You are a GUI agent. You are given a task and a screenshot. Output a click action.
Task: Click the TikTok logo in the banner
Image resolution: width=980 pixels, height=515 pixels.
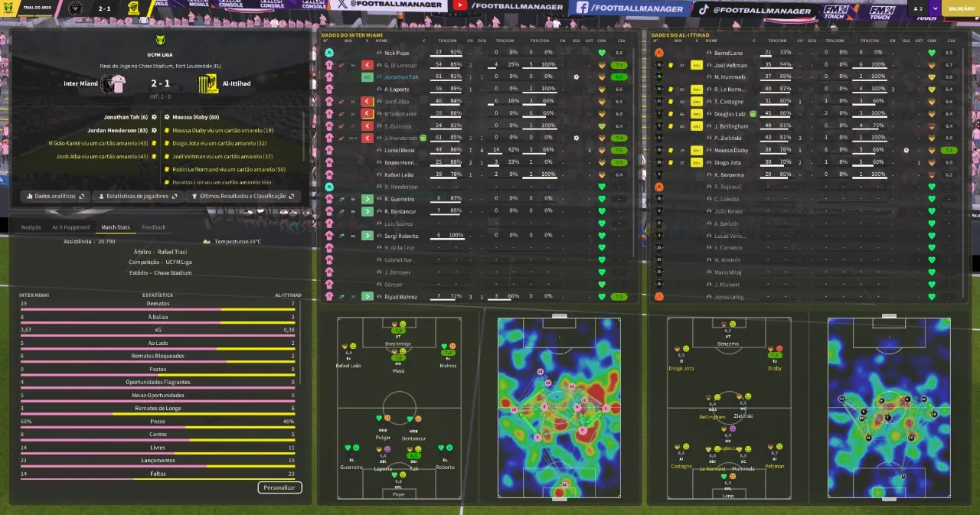click(x=702, y=9)
